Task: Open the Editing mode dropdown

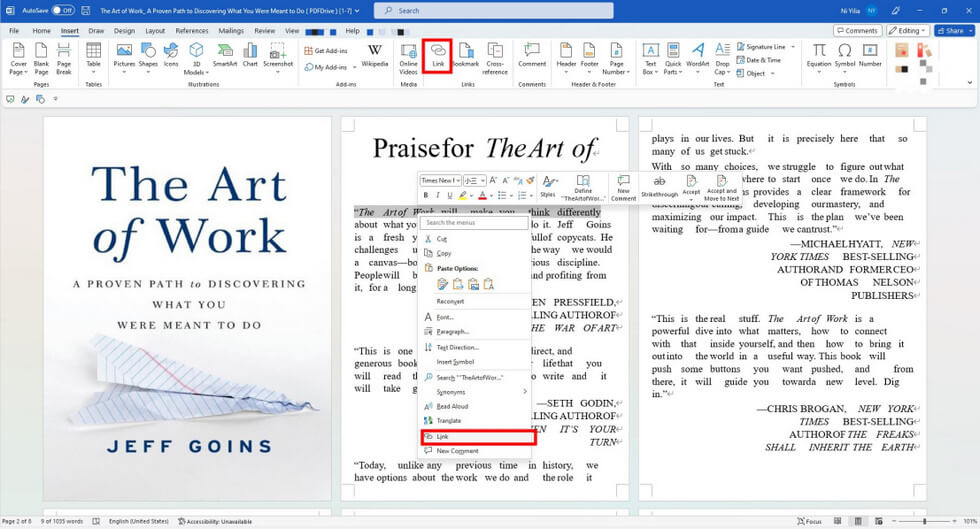Action: (913, 31)
